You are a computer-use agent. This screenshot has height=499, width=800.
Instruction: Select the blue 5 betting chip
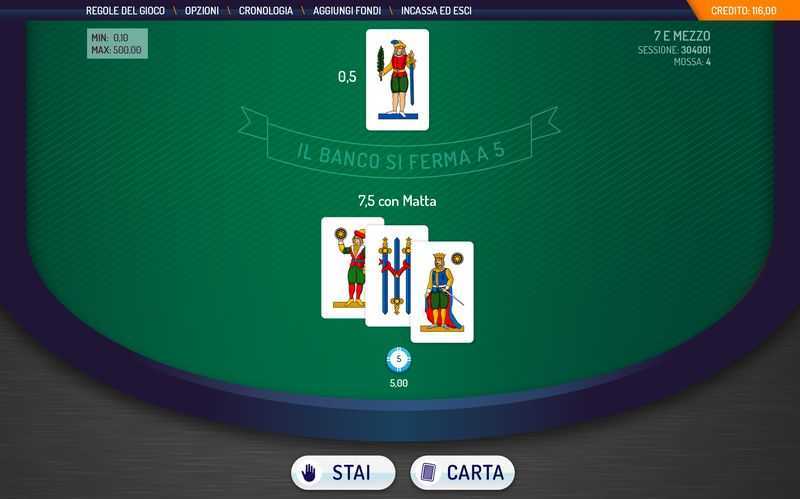[x=398, y=359]
